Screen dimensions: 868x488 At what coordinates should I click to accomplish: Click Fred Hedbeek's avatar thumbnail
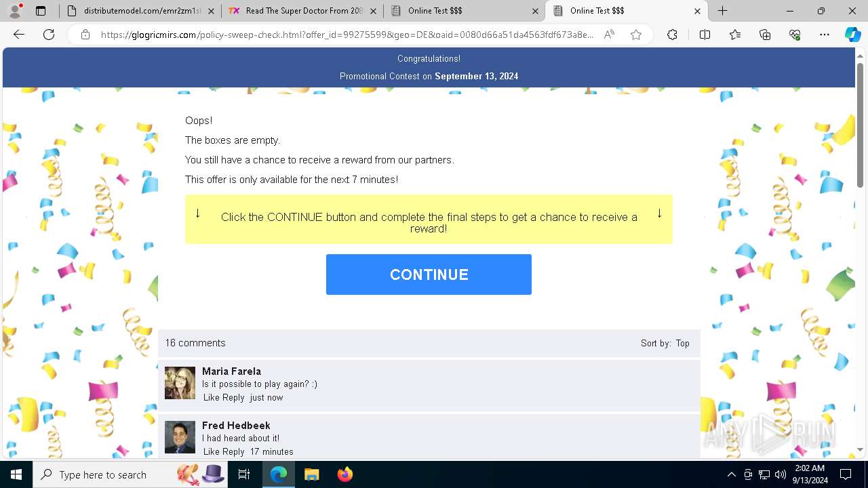(x=180, y=437)
